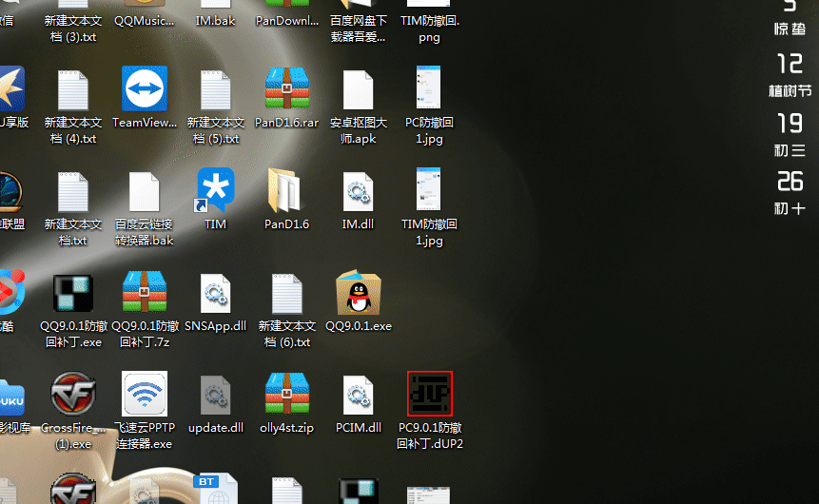819x504 pixels.
Task: Click calendar date 12 植树节
Action: tap(790, 75)
